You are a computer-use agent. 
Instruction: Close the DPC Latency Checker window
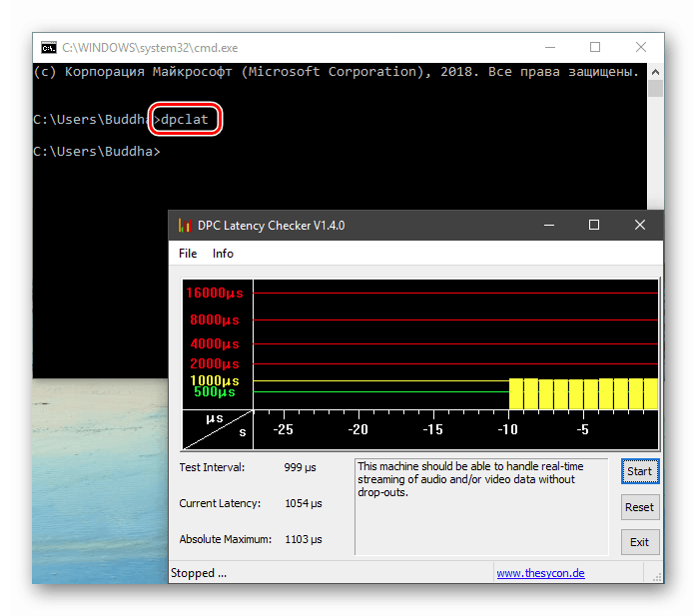pyautogui.click(x=640, y=225)
